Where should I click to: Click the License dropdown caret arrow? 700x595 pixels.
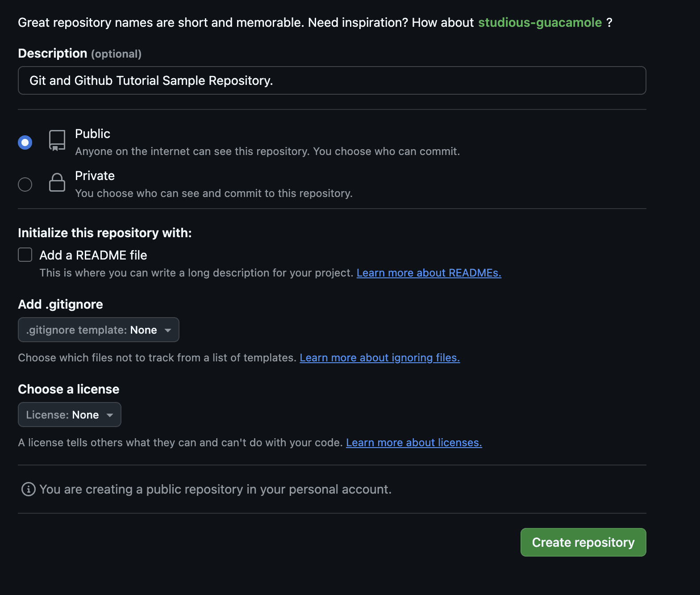[x=110, y=415]
